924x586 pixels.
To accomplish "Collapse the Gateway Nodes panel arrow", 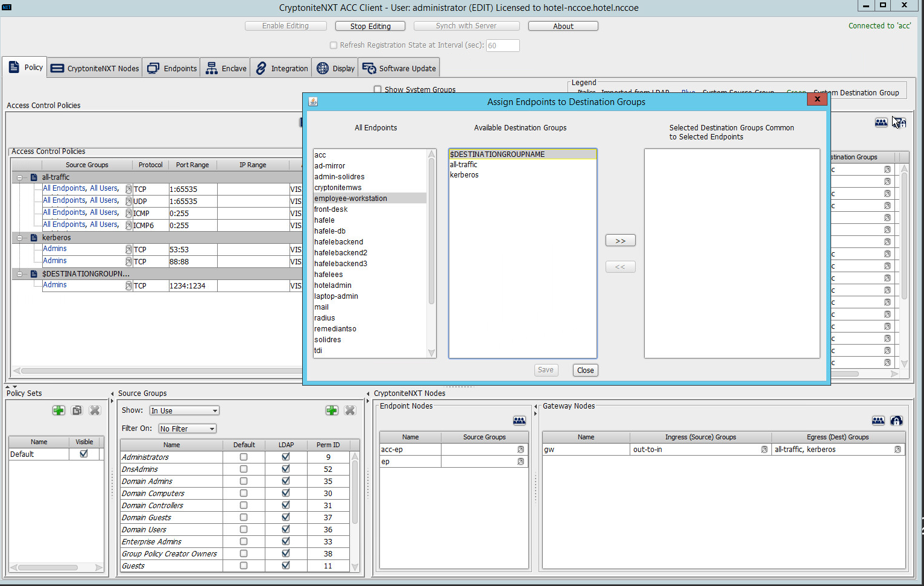I will pos(536,406).
